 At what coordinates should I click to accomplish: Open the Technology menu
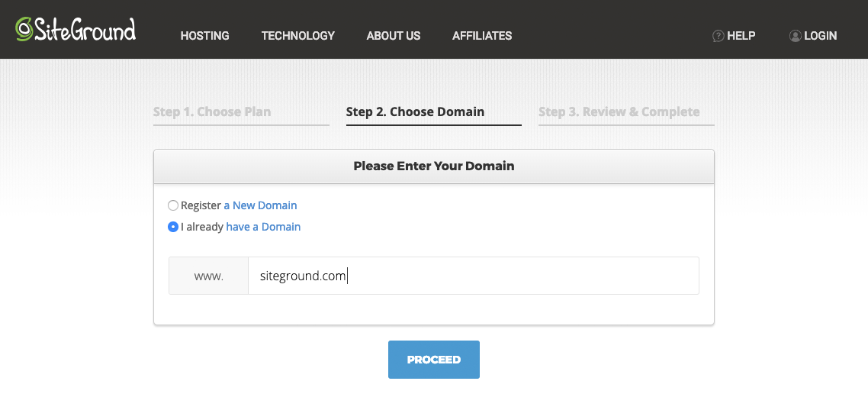click(x=297, y=36)
